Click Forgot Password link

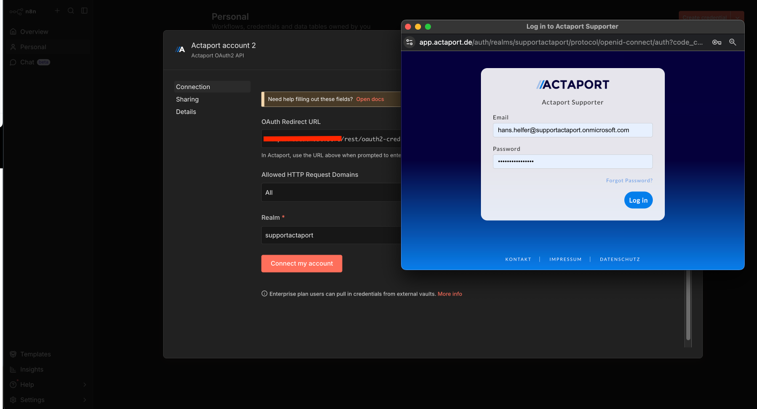[x=629, y=181]
